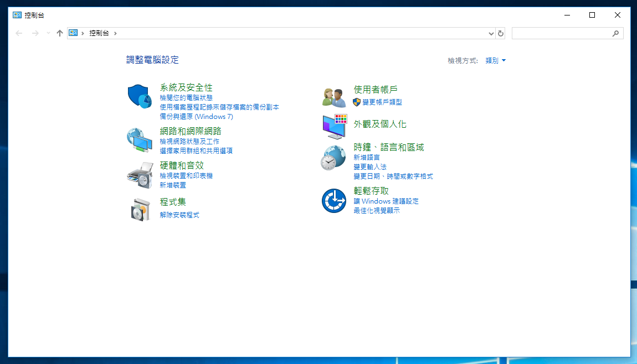Click the 檢視裝置和印表機 link

coord(186,176)
